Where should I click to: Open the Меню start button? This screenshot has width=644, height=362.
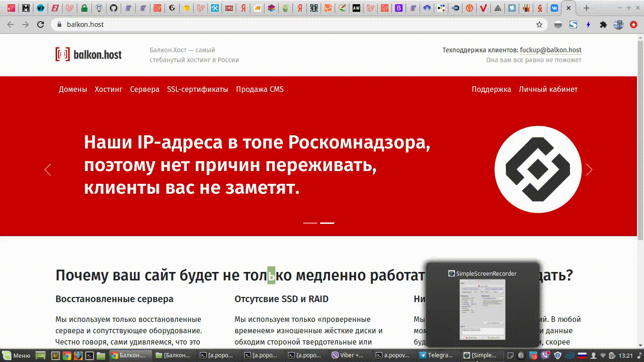coord(17,355)
